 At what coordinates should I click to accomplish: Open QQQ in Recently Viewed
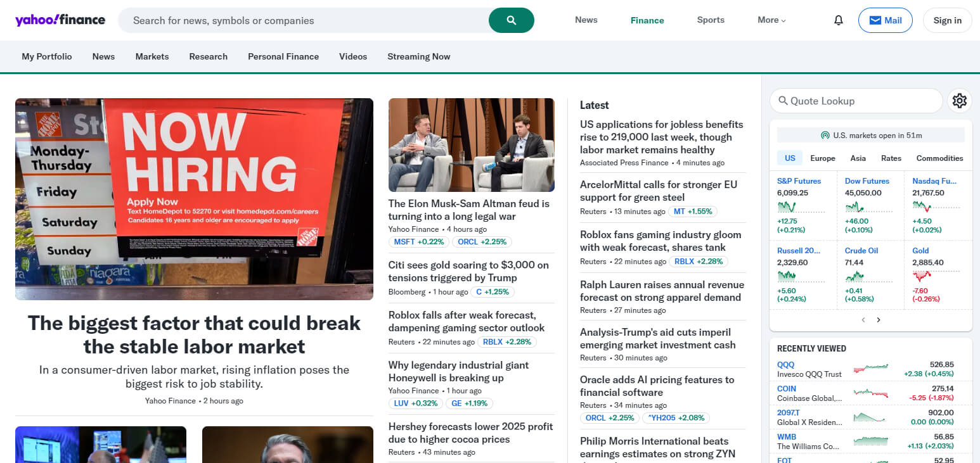click(x=785, y=365)
